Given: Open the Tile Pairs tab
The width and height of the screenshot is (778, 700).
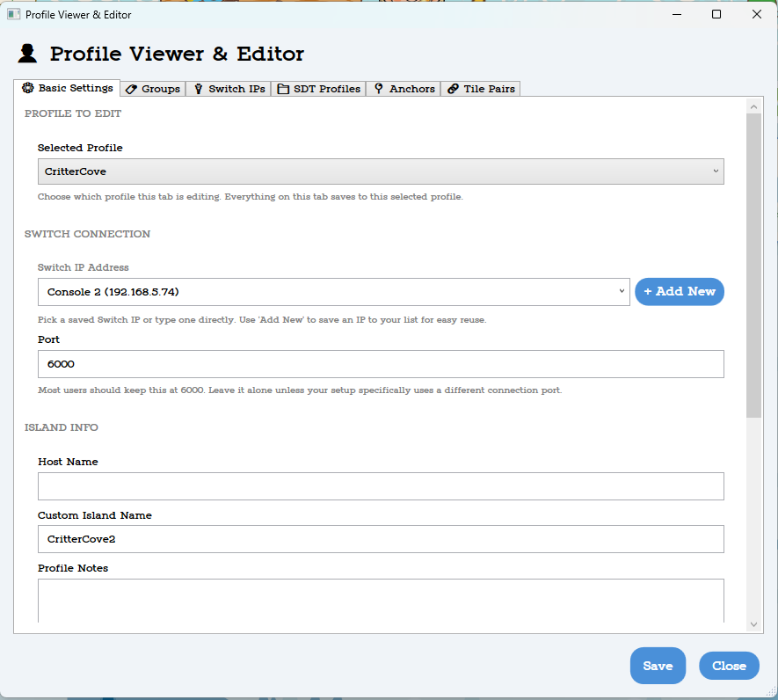Looking at the screenshot, I should [x=481, y=88].
